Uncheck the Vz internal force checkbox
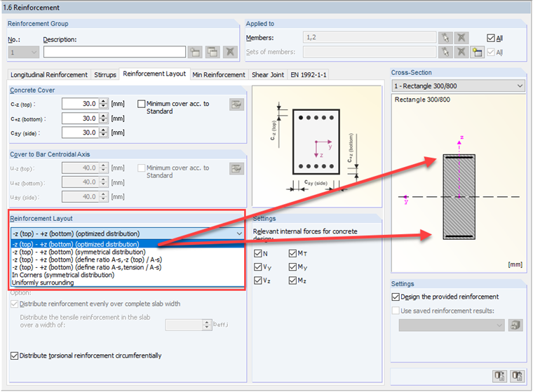 click(x=258, y=281)
